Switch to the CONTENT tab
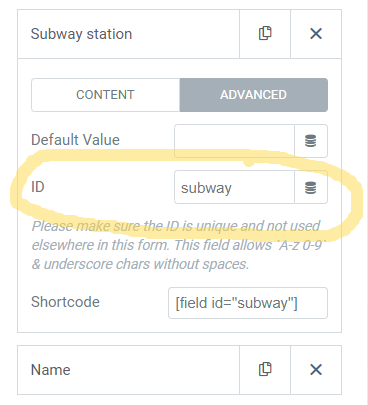Image resolution: width=368 pixels, height=405 pixels. click(x=105, y=95)
